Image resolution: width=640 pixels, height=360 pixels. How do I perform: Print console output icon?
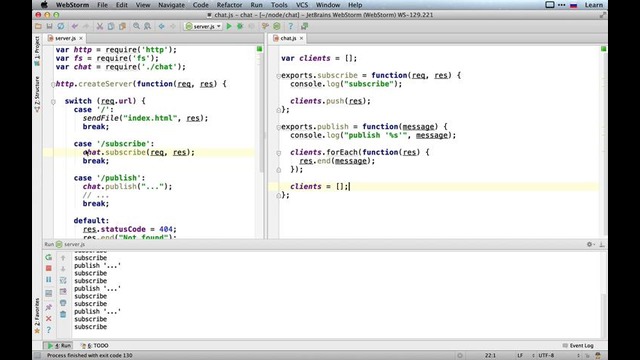point(63,303)
